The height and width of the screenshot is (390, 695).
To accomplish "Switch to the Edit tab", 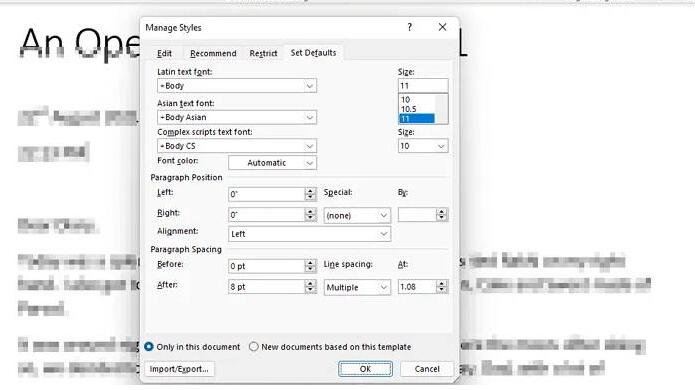I will (164, 53).
